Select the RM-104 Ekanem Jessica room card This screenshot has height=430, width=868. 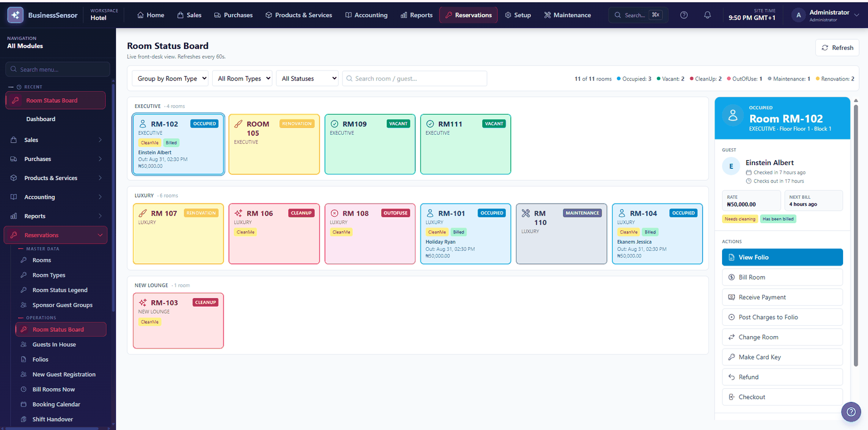658,234
